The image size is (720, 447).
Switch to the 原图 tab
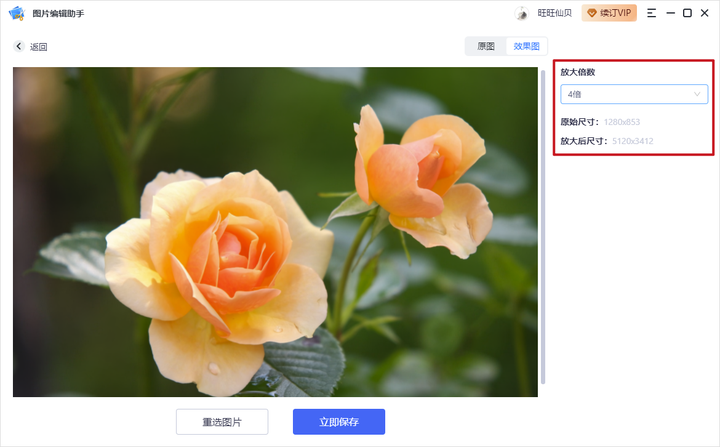click(486, 46)
